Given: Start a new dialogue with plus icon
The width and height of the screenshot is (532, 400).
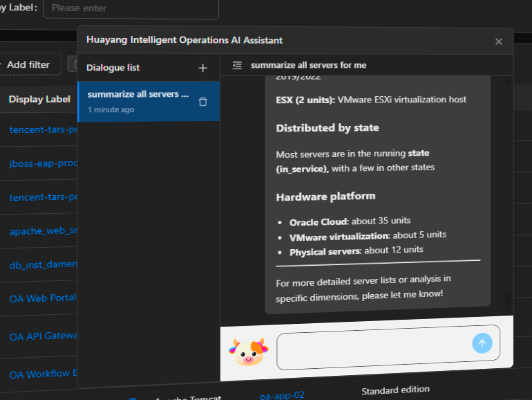Looking at the screenshot, I should point(203,68).
